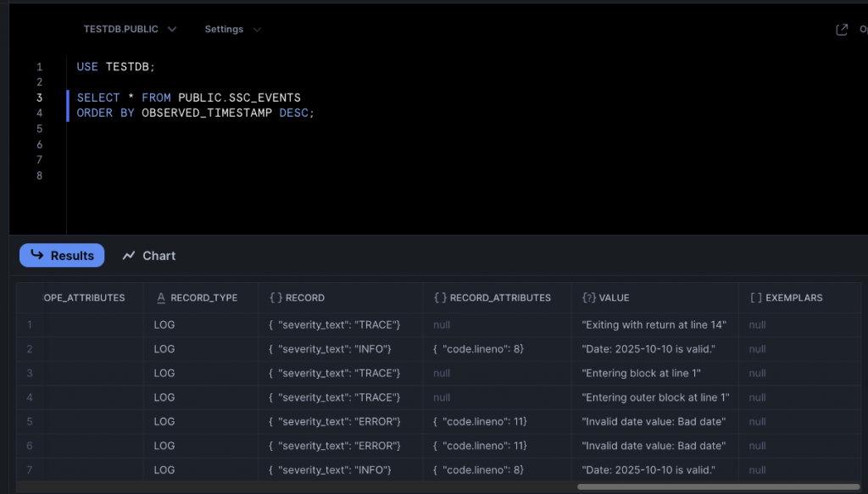
Task: Click the VALUE column variant type icon
Action: pyautogui.click(x=588, y=297)
